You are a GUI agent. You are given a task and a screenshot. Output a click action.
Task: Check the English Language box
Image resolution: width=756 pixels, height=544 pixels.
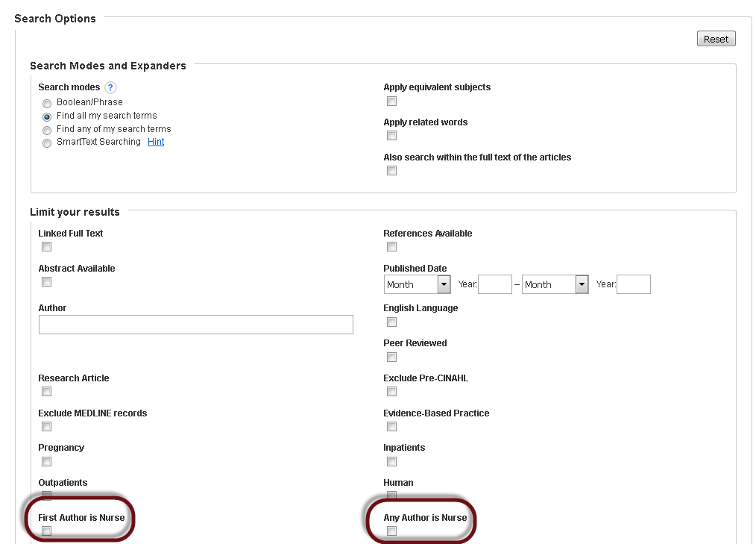tap(391, 322)
